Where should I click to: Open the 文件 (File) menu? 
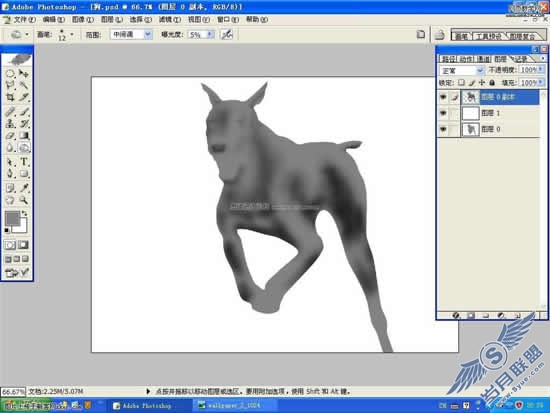pos(24,20)
